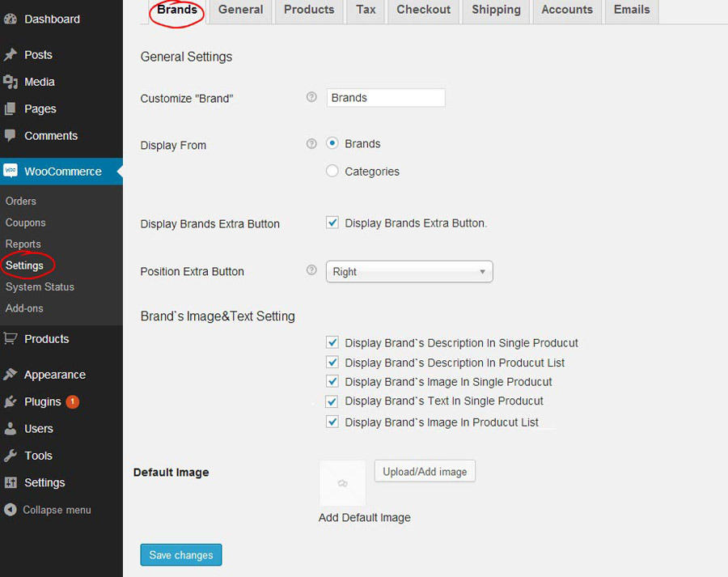
Task: Click the plugin update count badge
Action: tap(73, 401)
